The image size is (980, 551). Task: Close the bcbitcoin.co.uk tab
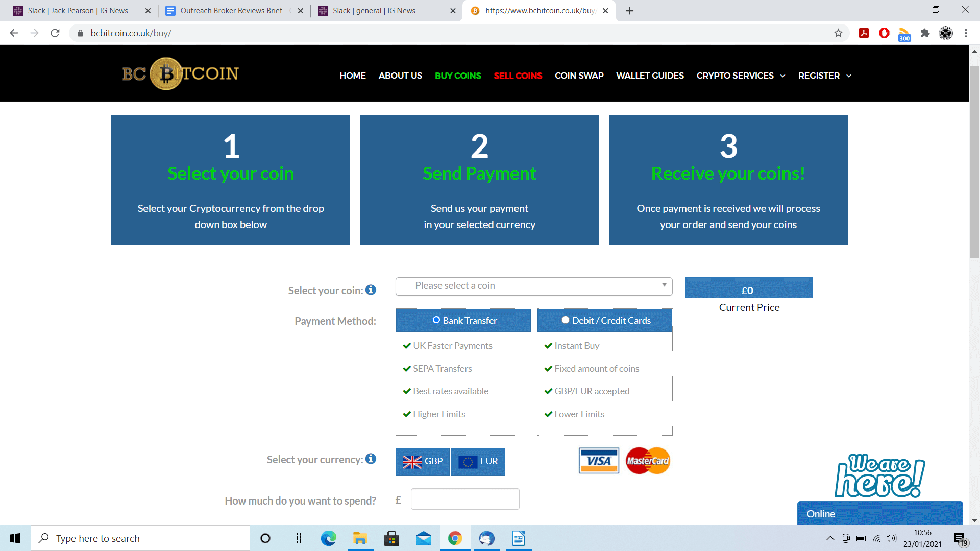coord(605,11)
